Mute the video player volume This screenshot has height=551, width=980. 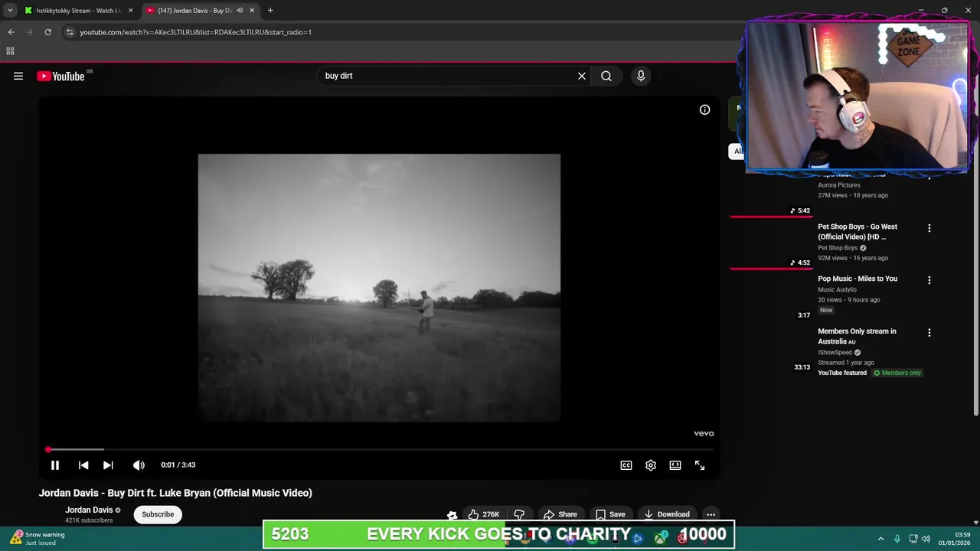pyautogui.click(x=139, y=465)
